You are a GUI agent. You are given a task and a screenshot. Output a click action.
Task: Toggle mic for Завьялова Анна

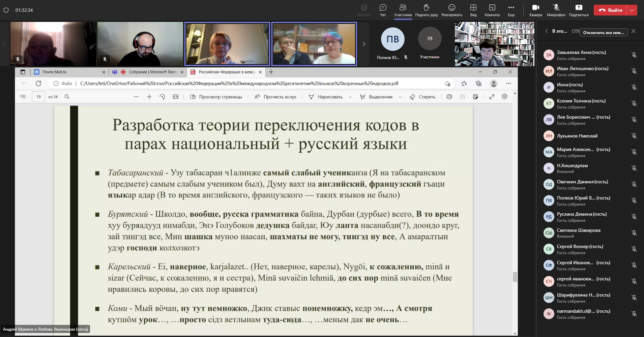click(x=634, y=55)
